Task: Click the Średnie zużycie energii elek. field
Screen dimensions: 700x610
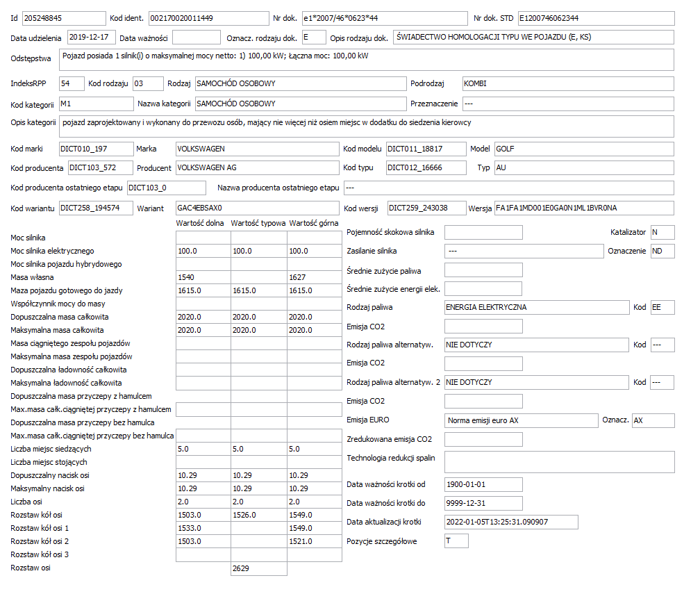Action: click(x=483, y=288)
